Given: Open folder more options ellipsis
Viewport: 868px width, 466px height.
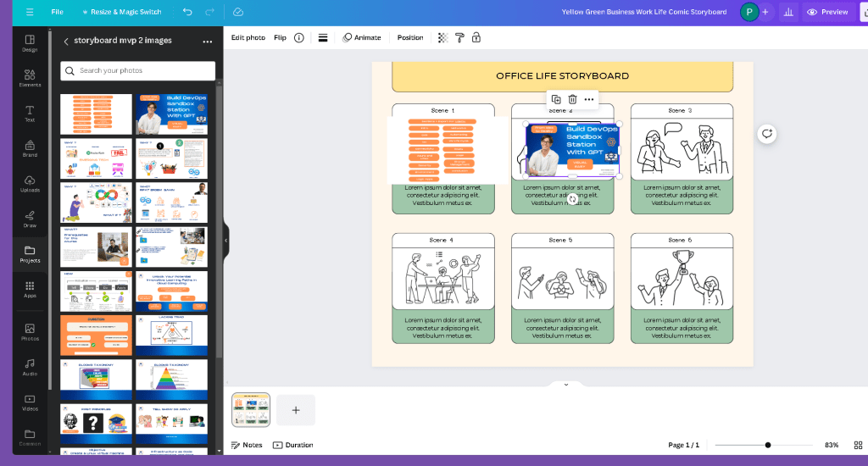Looking at the screenshot, I should tap(207, 42).
